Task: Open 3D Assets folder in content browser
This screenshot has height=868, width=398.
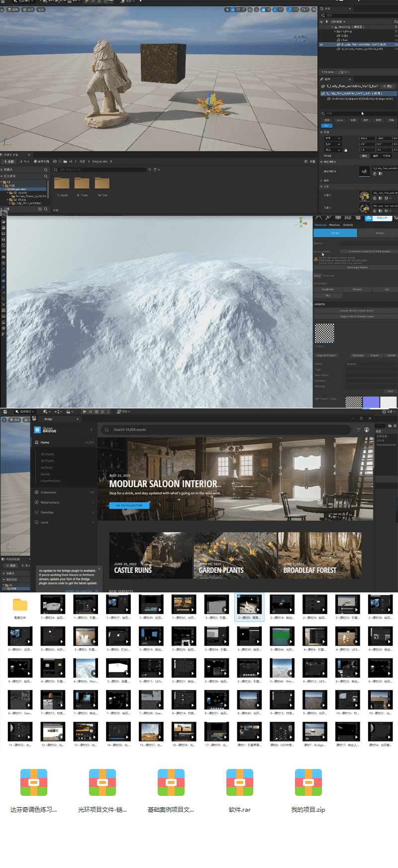Action: [62, 183]
